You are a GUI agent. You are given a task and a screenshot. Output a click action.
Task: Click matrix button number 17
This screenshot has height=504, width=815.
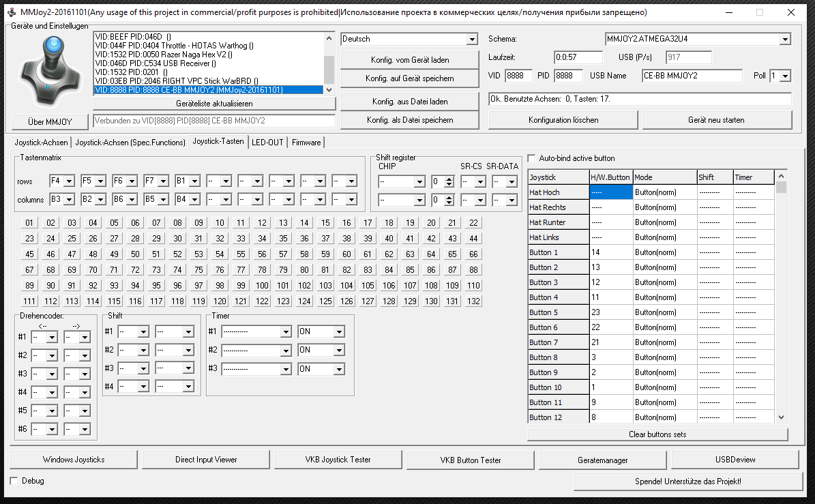(368, 223)
